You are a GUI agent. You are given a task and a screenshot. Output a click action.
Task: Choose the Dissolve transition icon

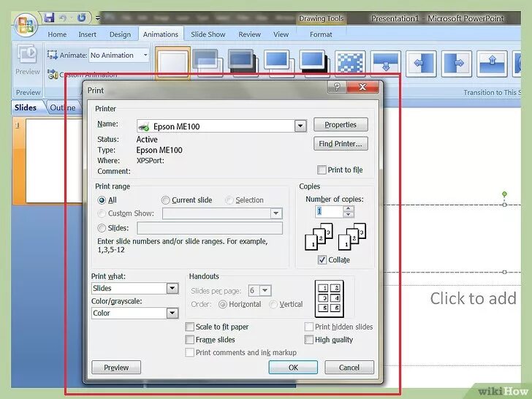tap(350, 63)
